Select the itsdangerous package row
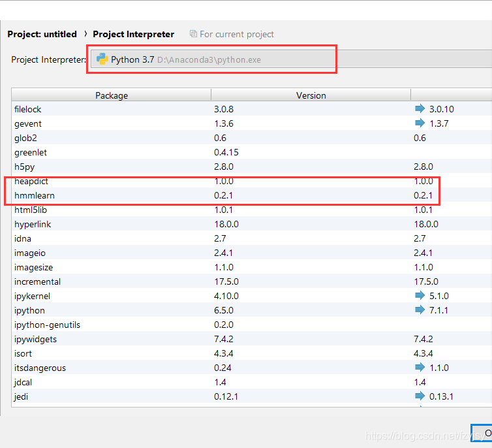492x448 pixels. 252,368
